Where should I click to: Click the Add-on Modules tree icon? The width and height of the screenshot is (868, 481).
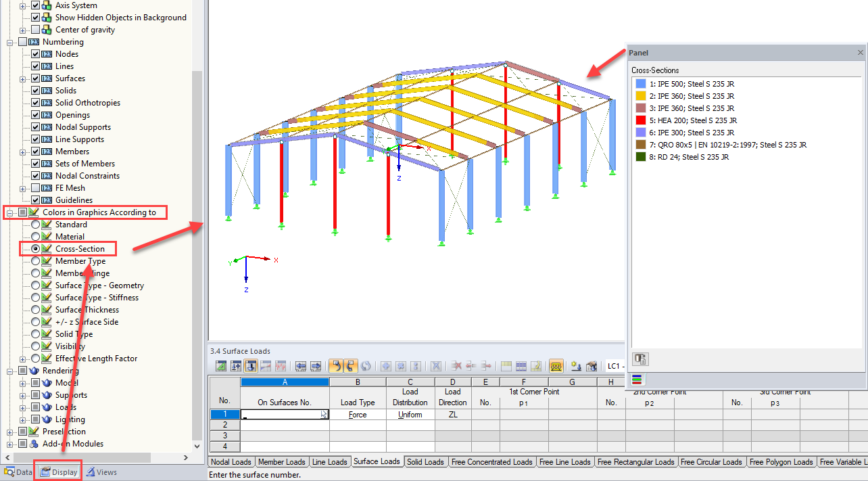pos(34,444)
